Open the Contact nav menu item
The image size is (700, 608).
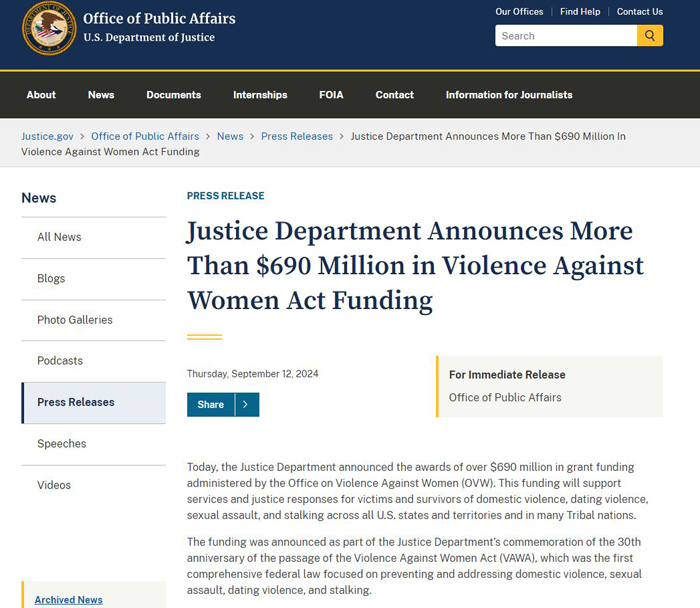(395, 95)
